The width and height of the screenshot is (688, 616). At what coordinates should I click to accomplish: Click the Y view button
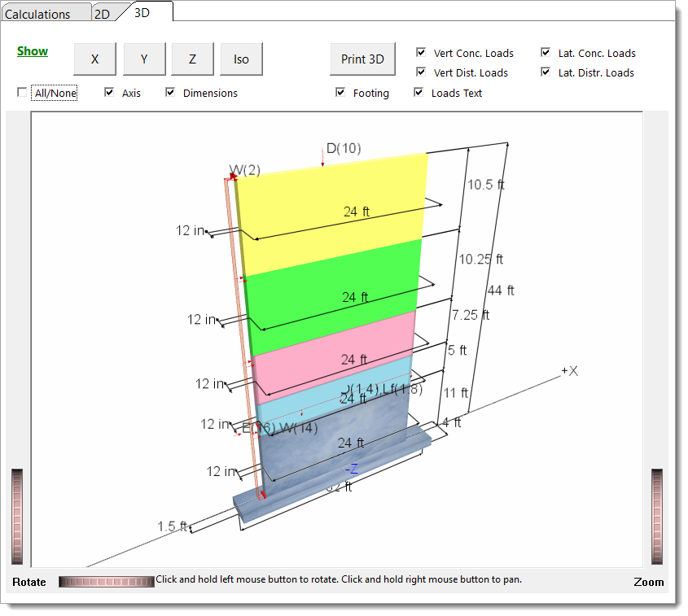[x=143, y=59]
